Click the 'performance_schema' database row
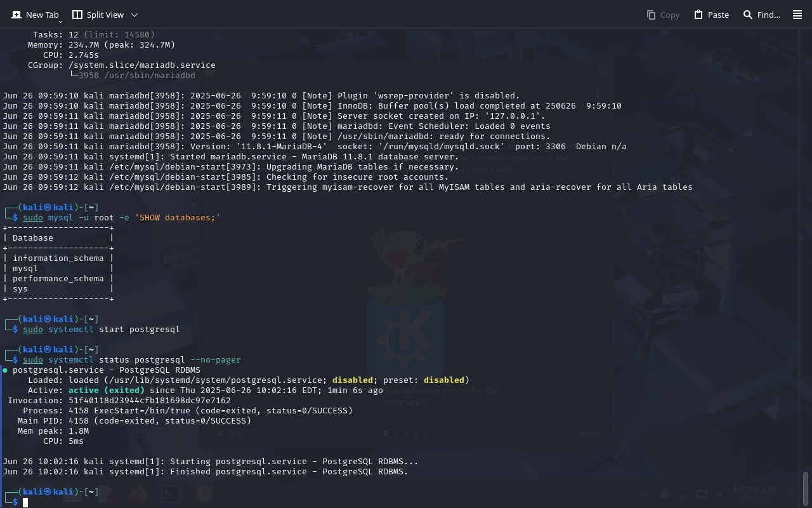This screenshot has width=812, height=508. pos(58,279)
